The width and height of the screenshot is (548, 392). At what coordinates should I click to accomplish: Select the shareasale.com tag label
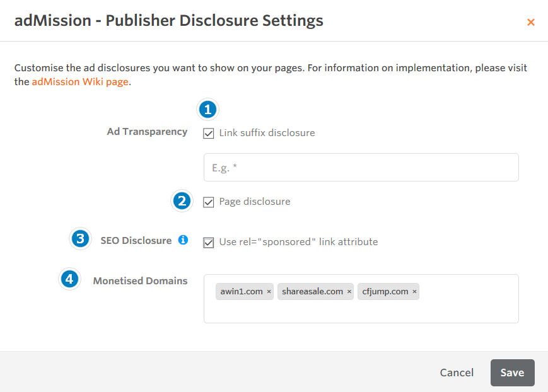coord(312,292)
